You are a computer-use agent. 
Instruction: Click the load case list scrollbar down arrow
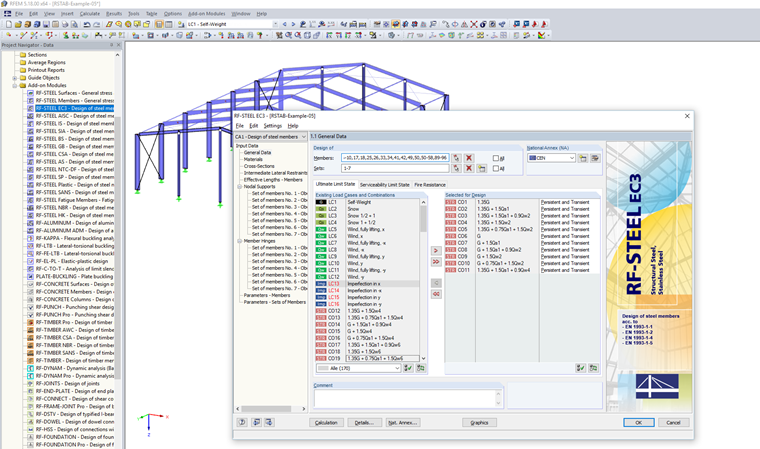[423, 358]
